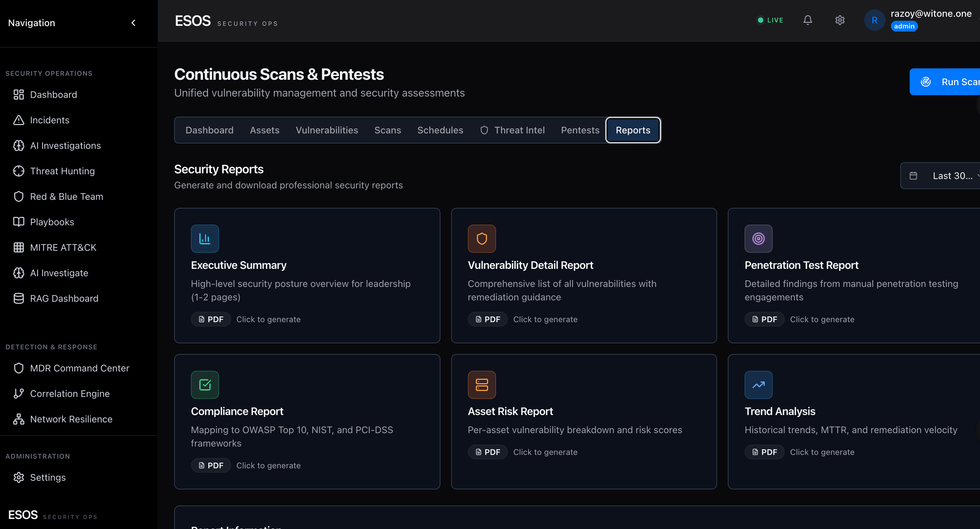
Task: Click the AI Investigations brain icon
Action: click(x=19, y=145)
